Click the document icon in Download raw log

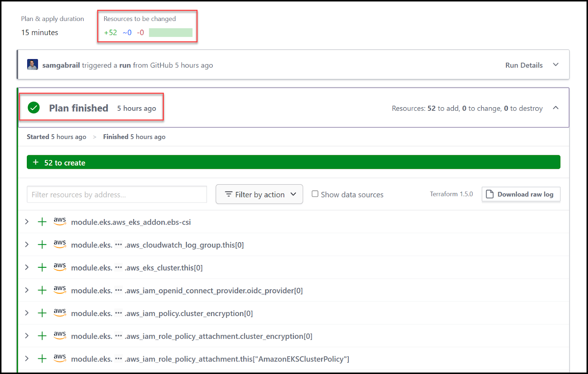pos(490,194)
